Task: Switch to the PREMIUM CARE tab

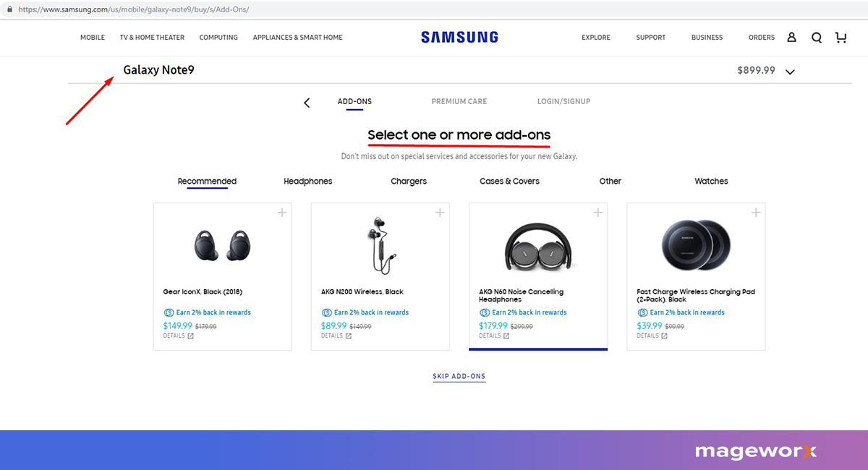Action: pos(459,101)
